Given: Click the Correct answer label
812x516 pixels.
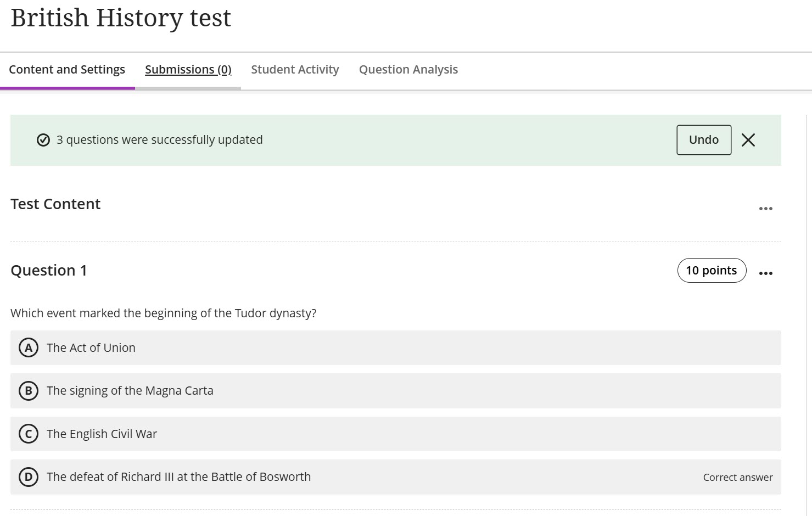Looking at the screenshot, I should click(x=737, y=477).
